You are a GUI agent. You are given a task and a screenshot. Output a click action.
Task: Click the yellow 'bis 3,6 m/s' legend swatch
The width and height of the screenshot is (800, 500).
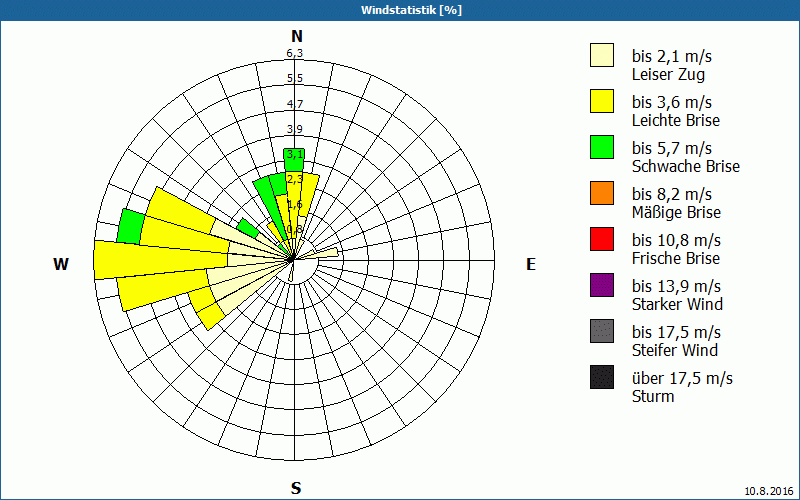point(602,101)
